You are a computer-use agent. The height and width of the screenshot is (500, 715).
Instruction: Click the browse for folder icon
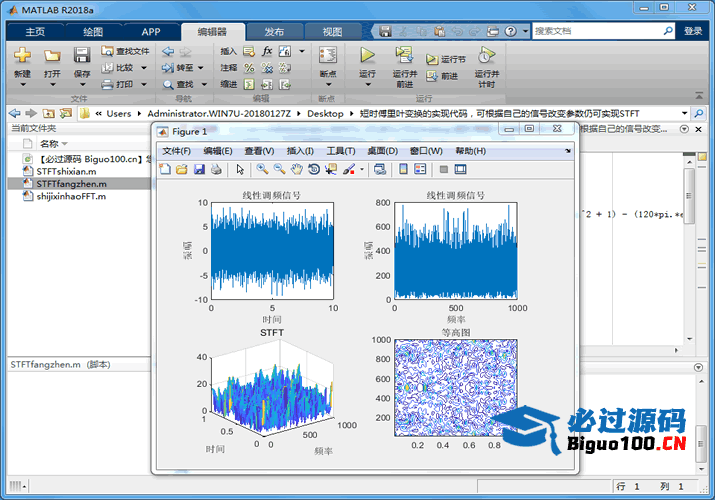click(66, 113)
